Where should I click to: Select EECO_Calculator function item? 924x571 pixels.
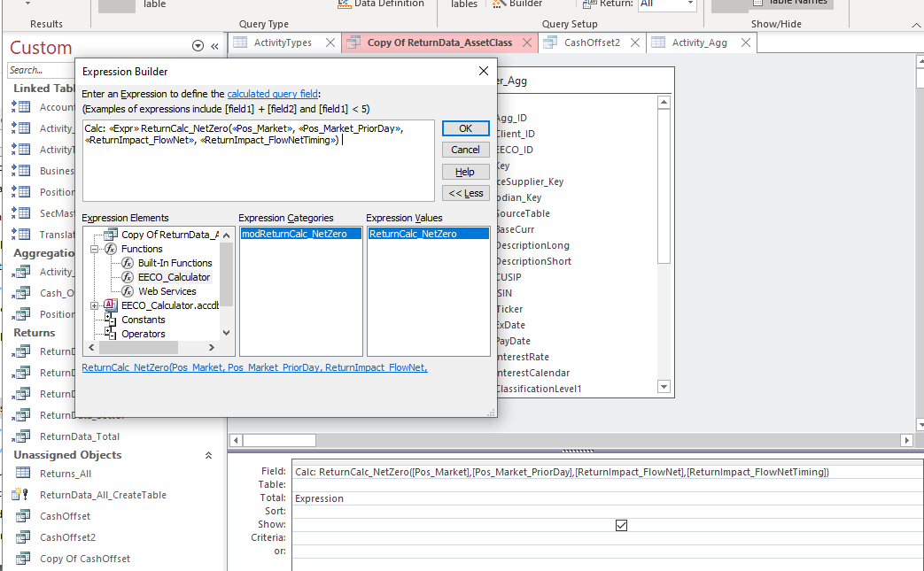click(x=174, y=277)
